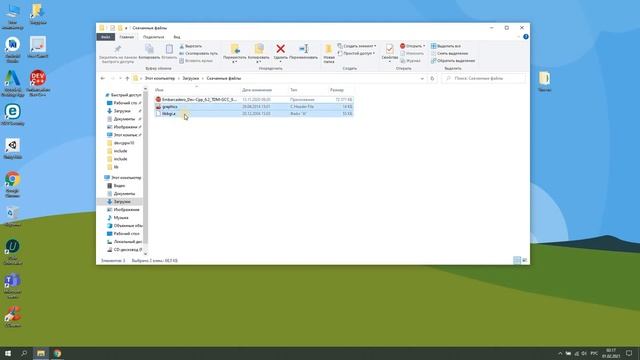Viewport: 640px width, 360px height.
Task: Open recent locations dropdown near Forward arrow
Action: [120, 78]
